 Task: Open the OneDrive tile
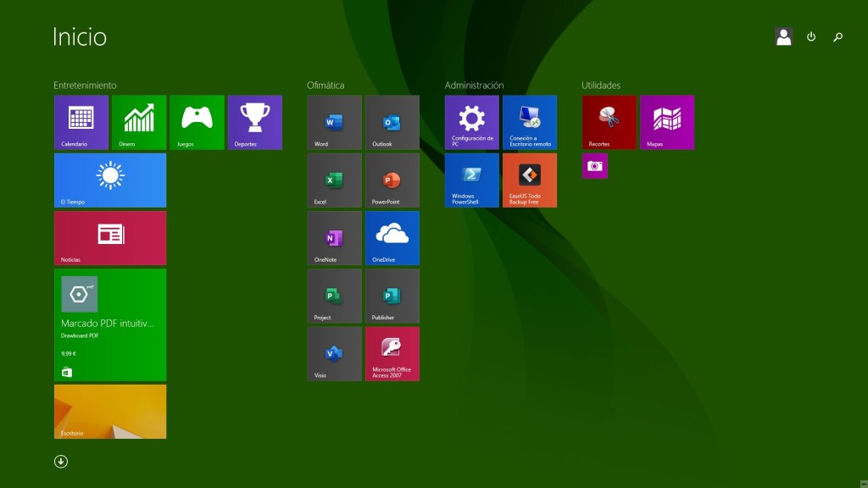pyautogui.click(x=392, y=237)
